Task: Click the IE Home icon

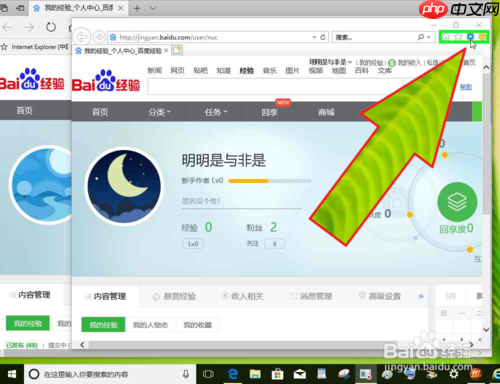Action: click(446, 37)
